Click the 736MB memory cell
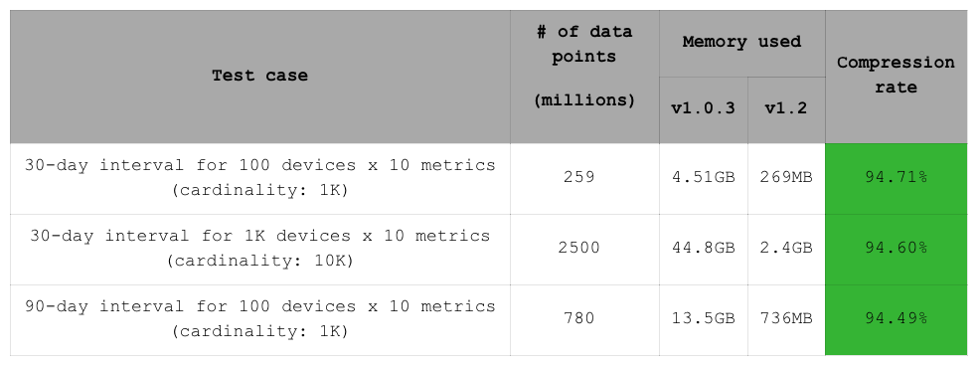 pyautogui.click(x=786, y=320)
